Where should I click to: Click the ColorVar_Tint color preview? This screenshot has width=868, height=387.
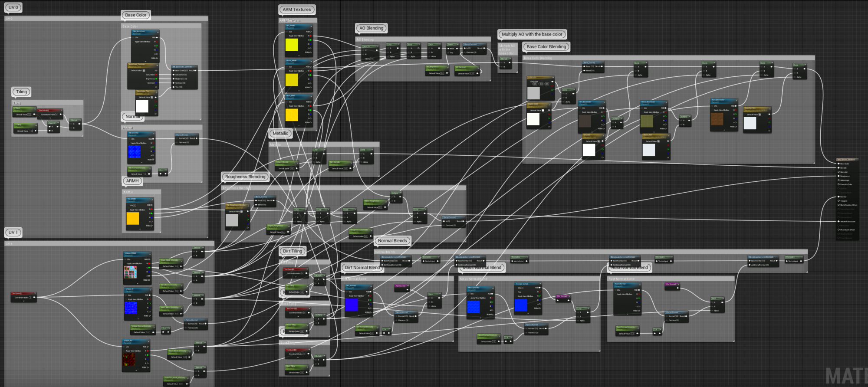point(750,123)
